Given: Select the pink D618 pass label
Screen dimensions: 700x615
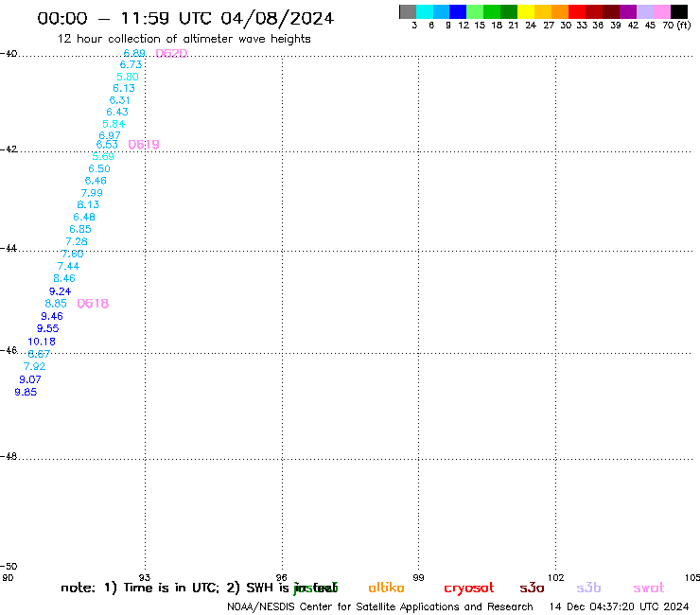Looking at the screenshot, I should point(93,304).
